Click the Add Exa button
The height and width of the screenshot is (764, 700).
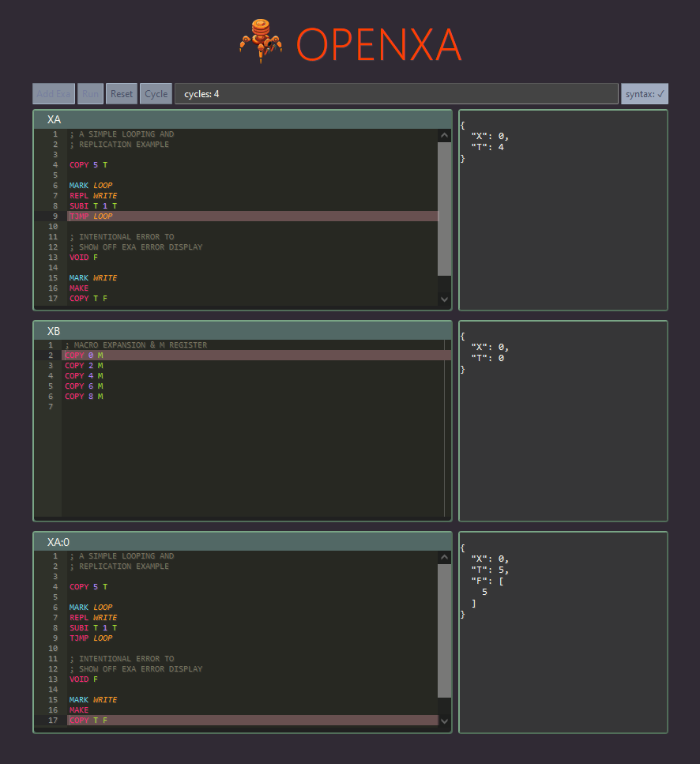click(x=54, y=93)
